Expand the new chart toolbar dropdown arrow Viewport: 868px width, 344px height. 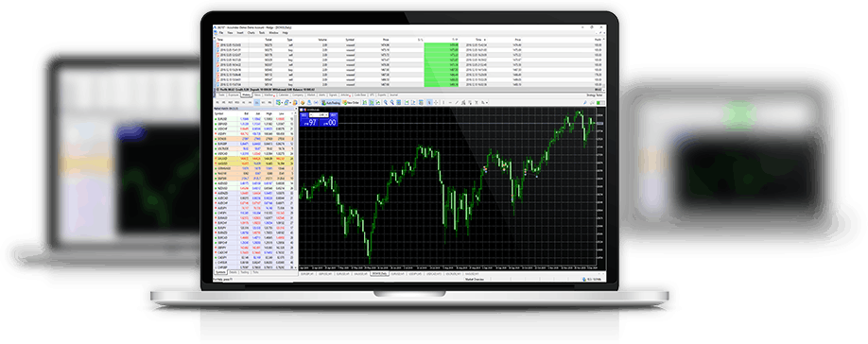(283, 103)
